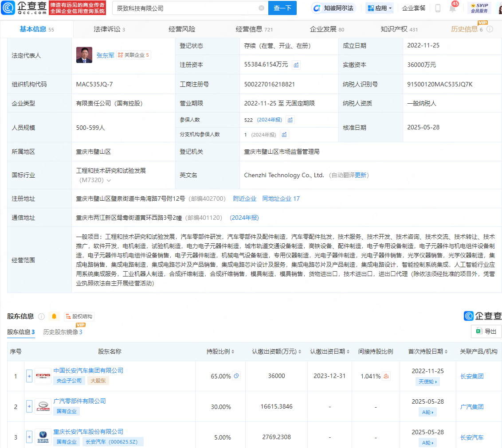Open holding history icon next to 65.00%
Screen dimensions: 502x448
pos(237,376)
